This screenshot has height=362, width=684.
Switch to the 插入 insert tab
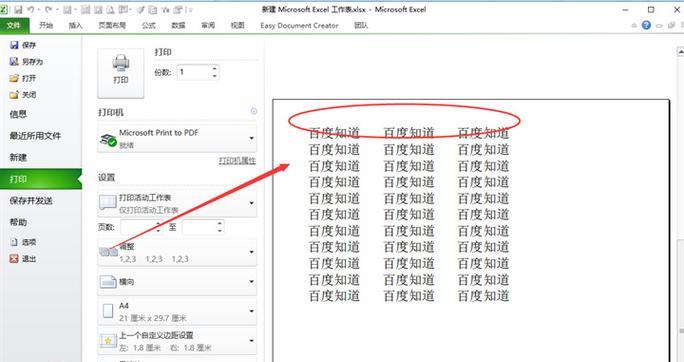click(75, 25)
